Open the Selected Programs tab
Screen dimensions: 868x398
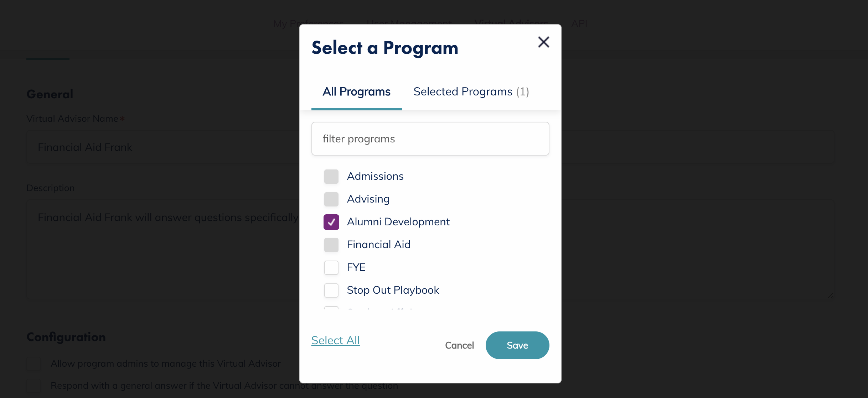click(471, 92)
